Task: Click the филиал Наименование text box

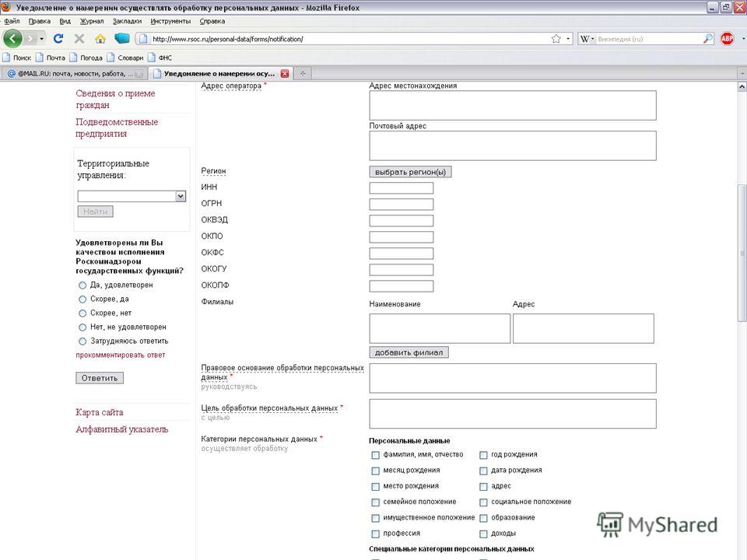Action: tap(440, 328)
